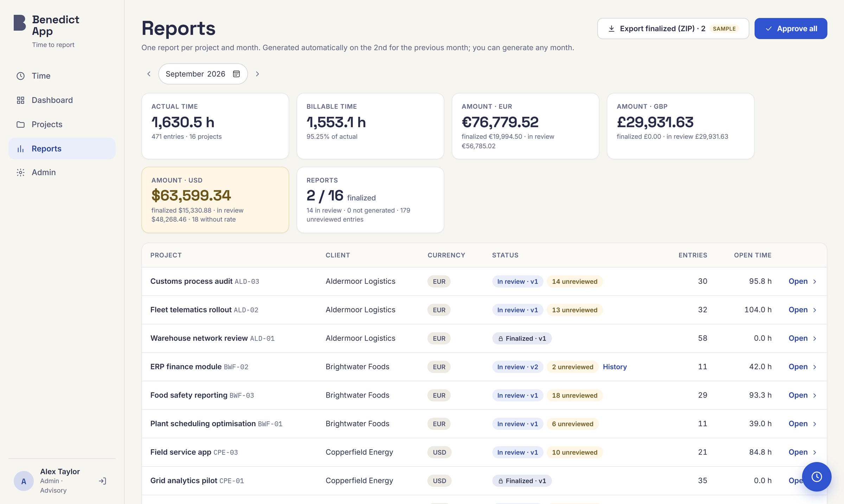Viewport: 844px width, 504px height.
Task: Click the Alex Taylor avatar
Action: pos(24,481)
